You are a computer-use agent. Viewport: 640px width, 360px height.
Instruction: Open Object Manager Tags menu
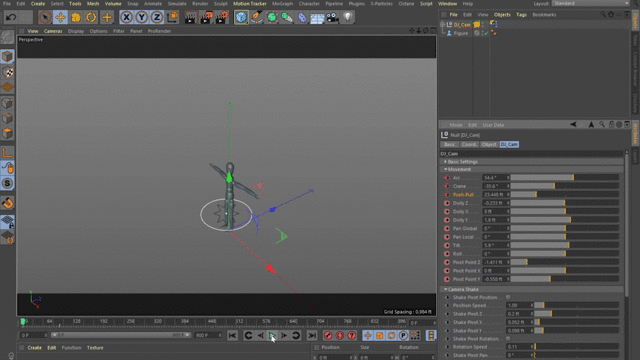point(521,15)
